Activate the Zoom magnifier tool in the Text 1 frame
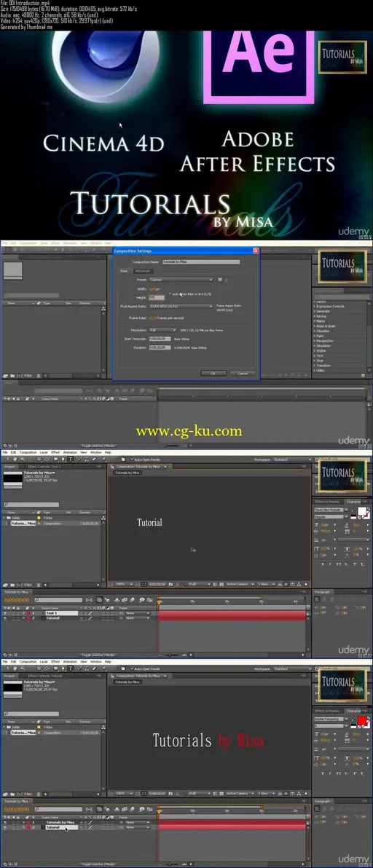 [x=22, y=459]
